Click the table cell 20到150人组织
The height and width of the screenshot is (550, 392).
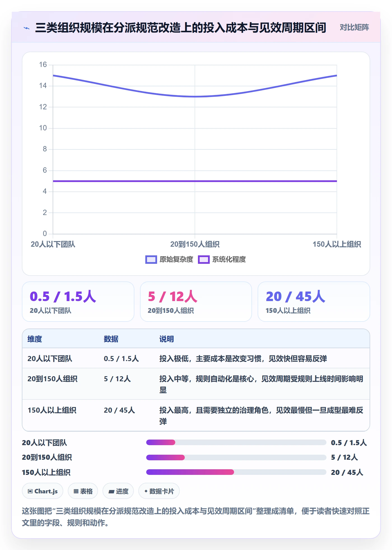coord(52,379)
